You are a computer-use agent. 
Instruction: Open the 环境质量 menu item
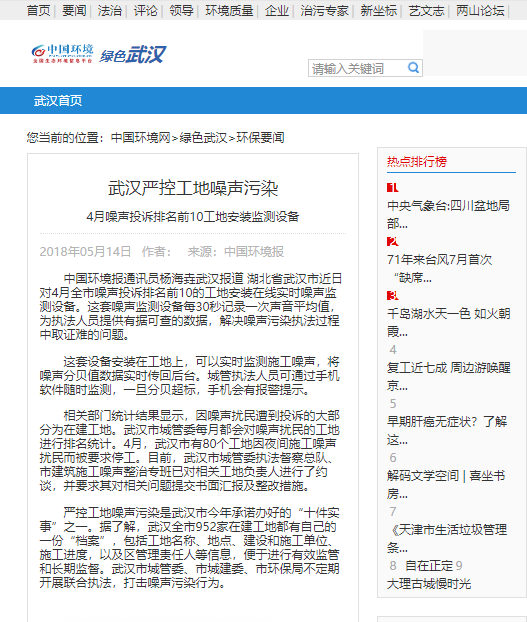[229, 10]
